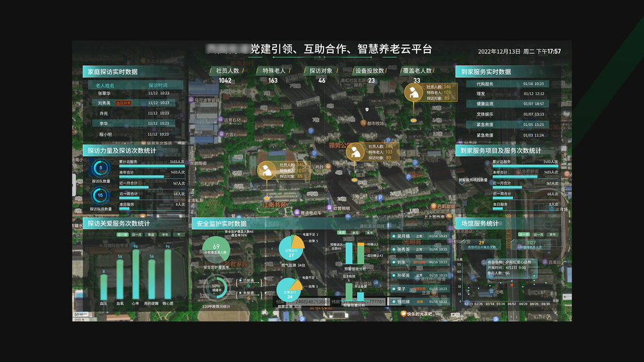The height and width of the screenshot is (362, 644).
Task: Click the 百果园 purple map pin
Action: point(544,262)
